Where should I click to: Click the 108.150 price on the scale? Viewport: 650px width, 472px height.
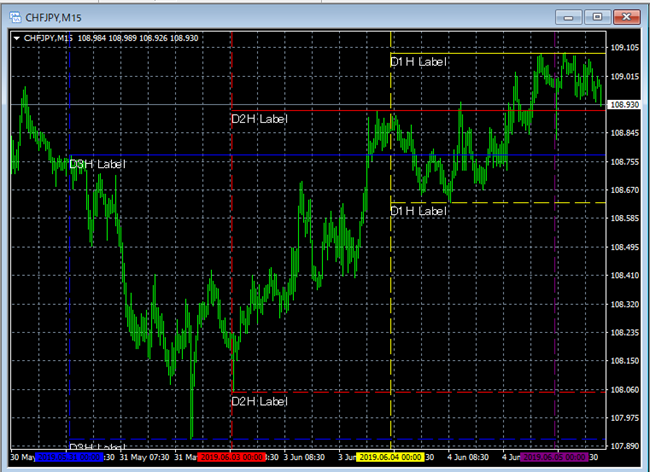tap(625, 361)
